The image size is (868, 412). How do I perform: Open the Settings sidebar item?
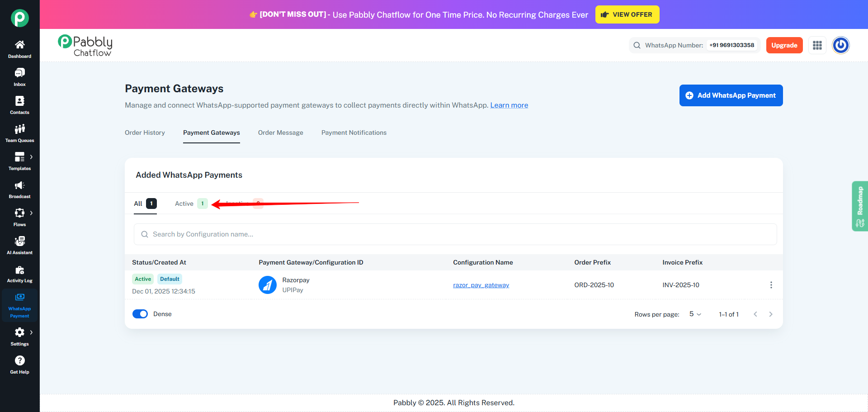[19, 337]
